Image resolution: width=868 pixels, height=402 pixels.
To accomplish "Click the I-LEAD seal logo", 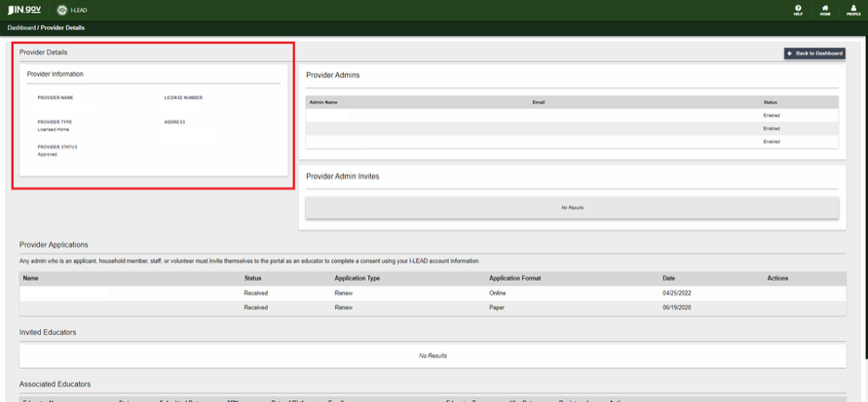I will pos(61,10).
